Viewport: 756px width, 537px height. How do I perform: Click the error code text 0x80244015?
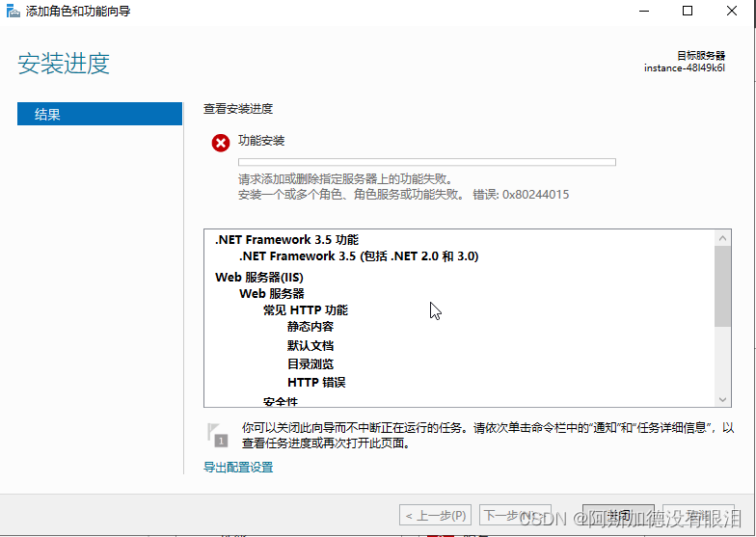pos(536,195)
